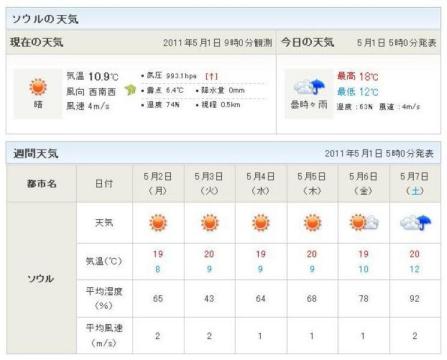Screen dimensions: 447x360
Task: Click the wind direction 西南西 text
Action: click(x=102, y=92)
